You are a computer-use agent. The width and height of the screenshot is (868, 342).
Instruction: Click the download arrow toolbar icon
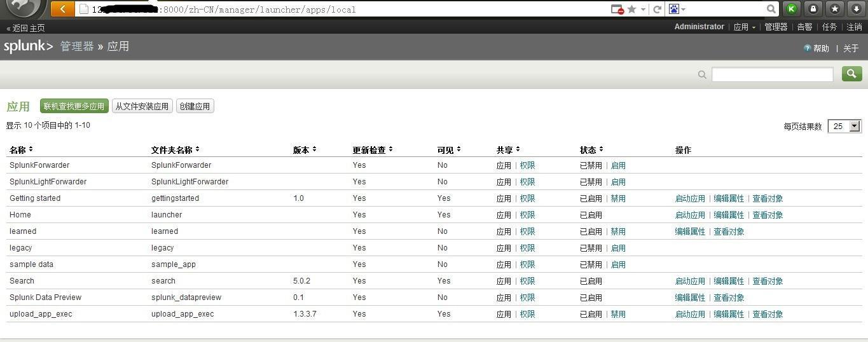click(857, 9)
